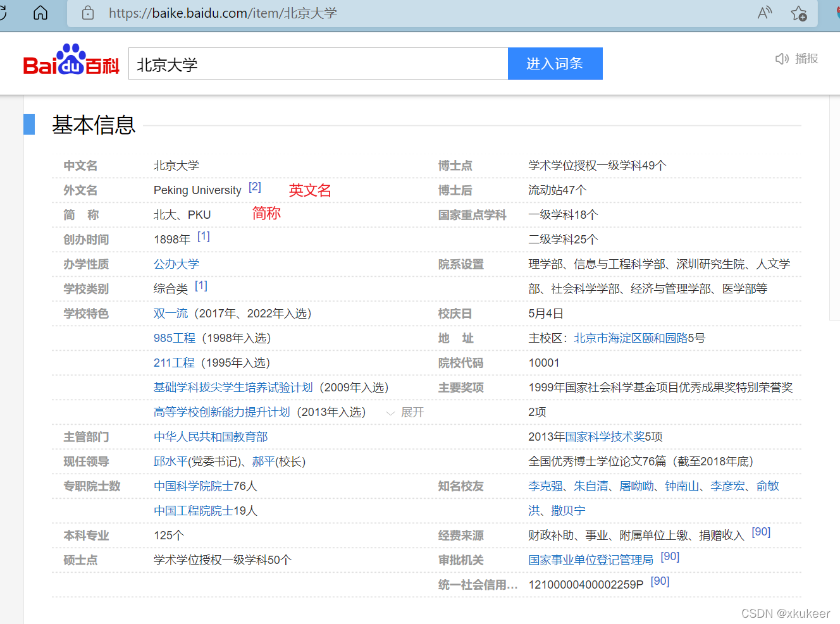Open the 公办大学 link

click(176, 264)
